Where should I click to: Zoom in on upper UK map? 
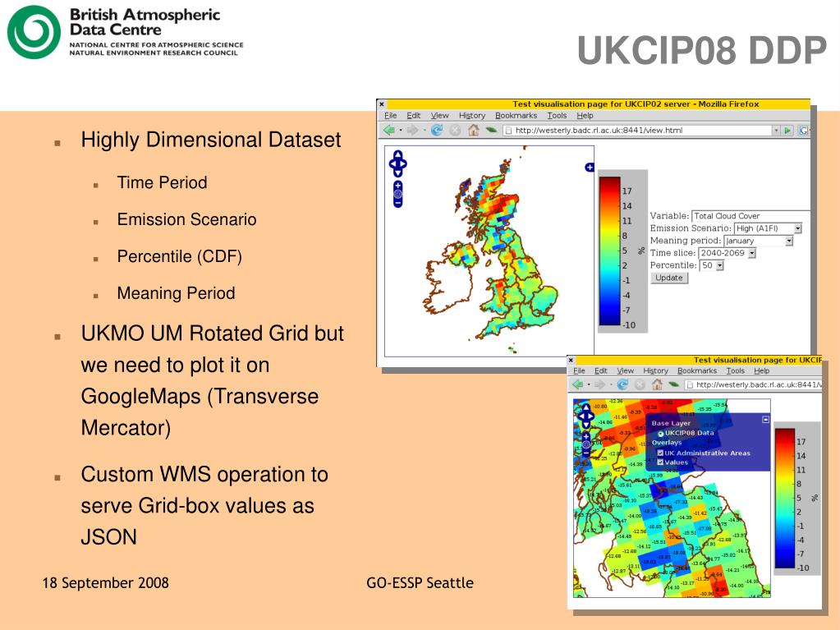pyautogui.click(x=398, y=186)
